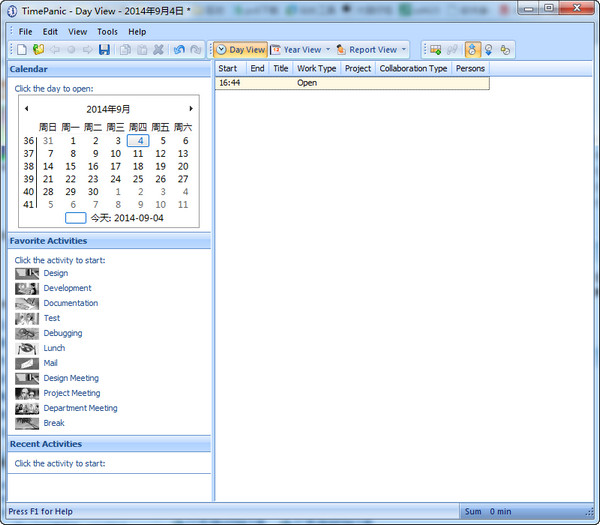Image resolution: width=600 pixels, height=525 pixels.
Task: Start the Project Meeting activity
Action: (71, 393)
